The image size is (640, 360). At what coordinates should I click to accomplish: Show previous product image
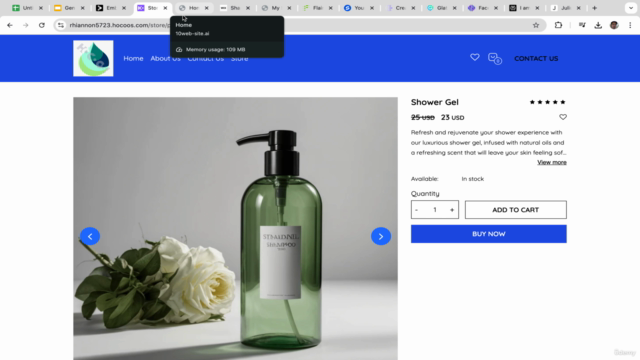pyautogui.click(x=90, y=236)
